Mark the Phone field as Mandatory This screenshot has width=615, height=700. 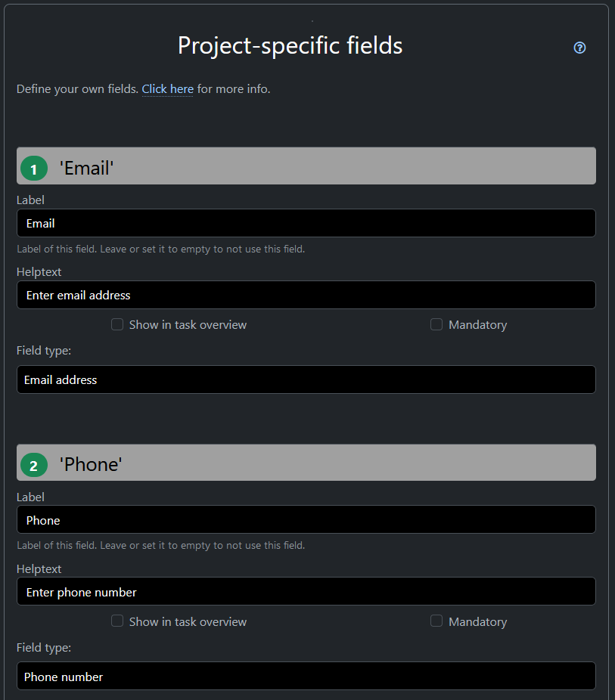(436, 621)
